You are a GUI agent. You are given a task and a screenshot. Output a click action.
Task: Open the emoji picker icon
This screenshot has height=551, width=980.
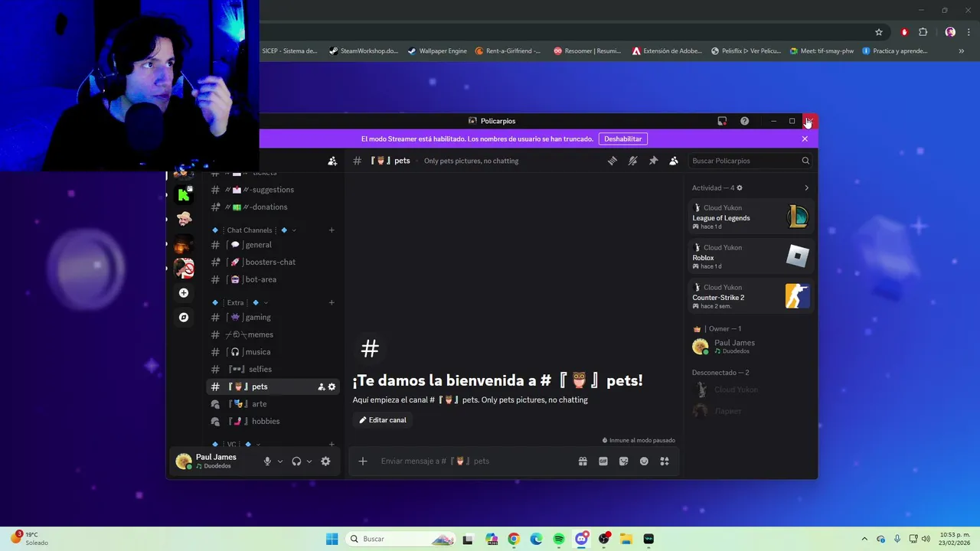coord(644,461)
